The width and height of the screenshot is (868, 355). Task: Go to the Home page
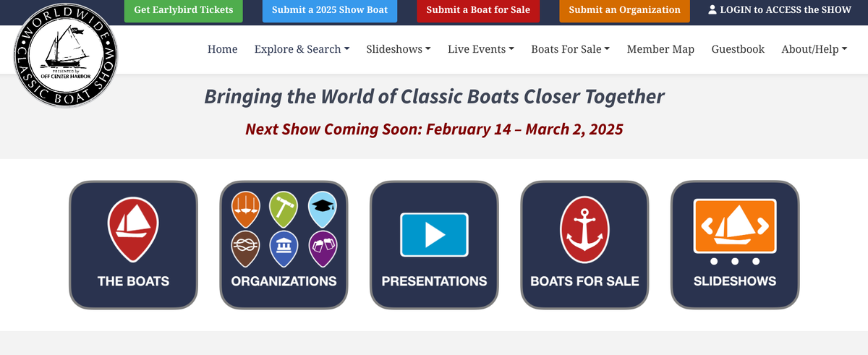(x=223, y=49)
